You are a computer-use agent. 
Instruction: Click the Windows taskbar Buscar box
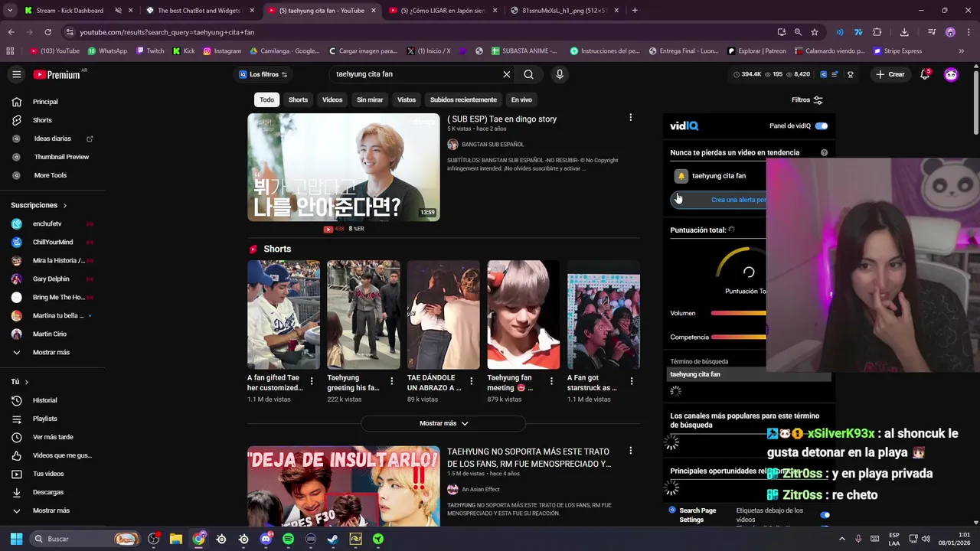84,539
